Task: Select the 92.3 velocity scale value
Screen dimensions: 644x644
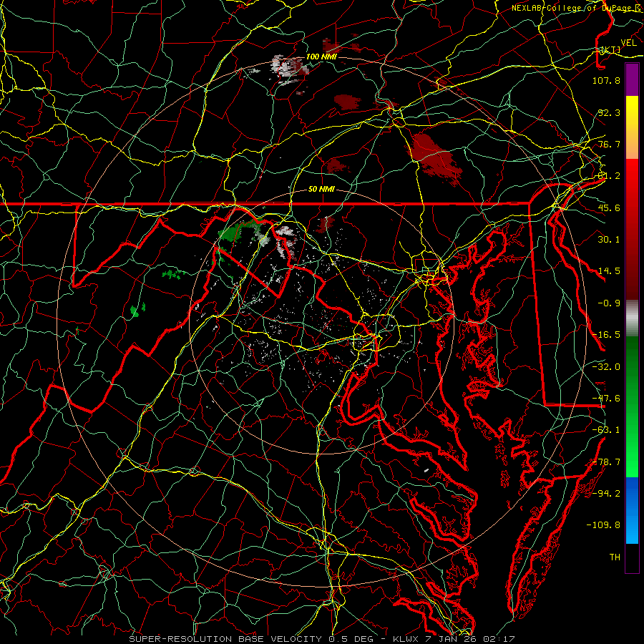Action: pyautogui.click(x=609, y=112)
